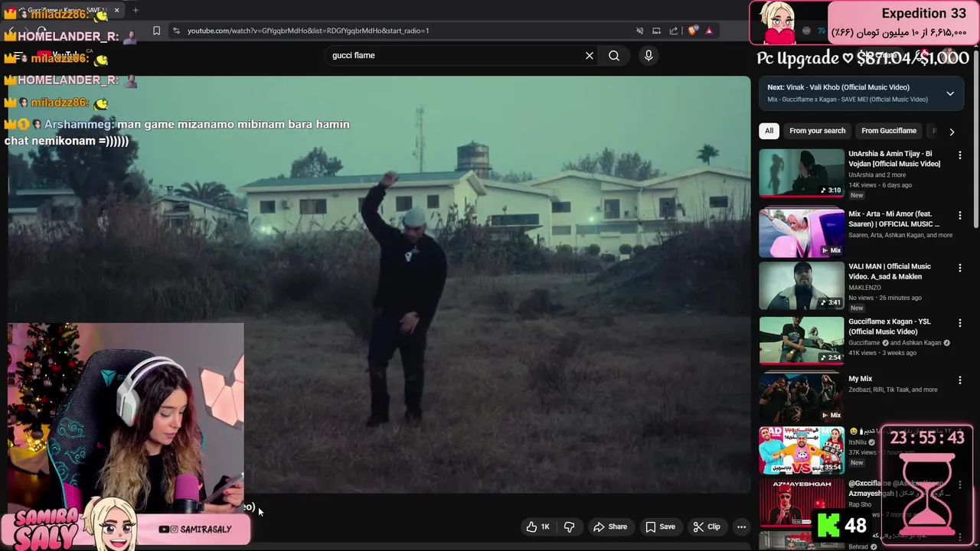Image resolution: width=980 pixels, height=551 pixels.
Task: Click 'Saaren, Arta, Ashkan Kagan, and more' text
Action: coord(900,235)
